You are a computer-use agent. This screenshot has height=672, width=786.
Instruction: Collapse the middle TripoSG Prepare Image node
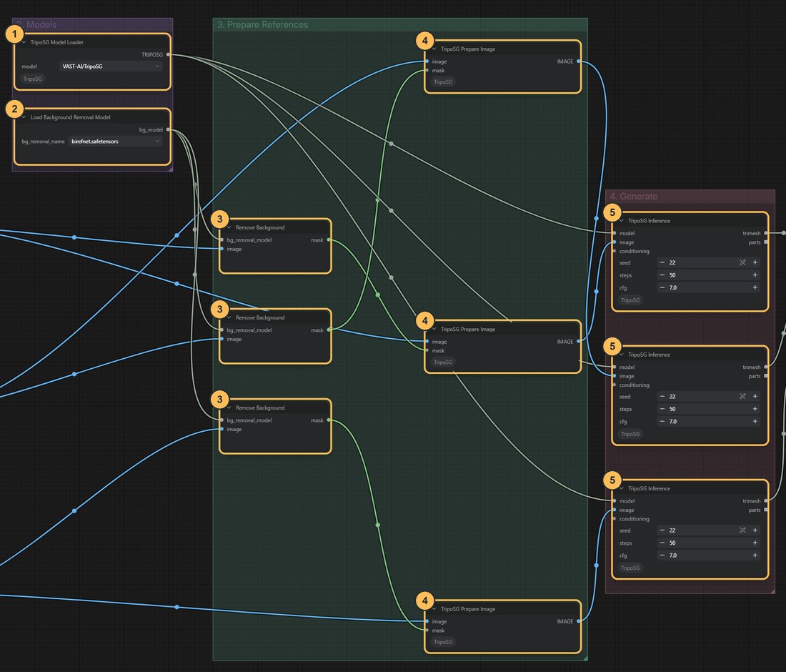(434, 330)
